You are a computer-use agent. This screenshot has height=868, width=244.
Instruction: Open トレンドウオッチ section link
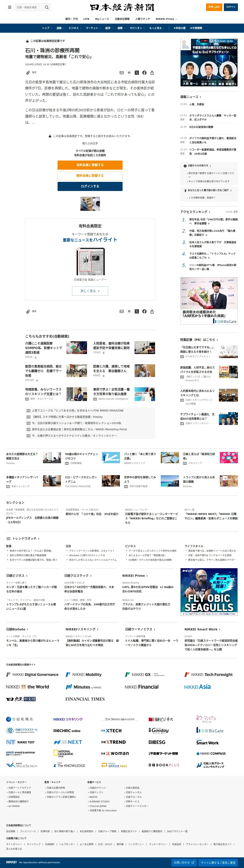26,539
